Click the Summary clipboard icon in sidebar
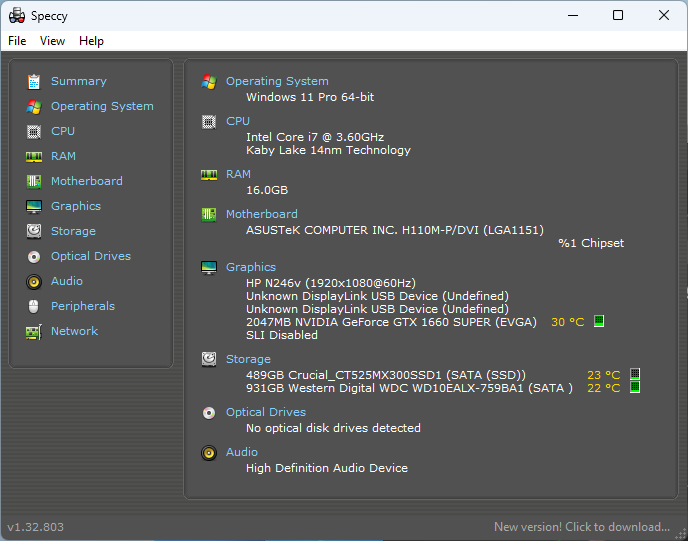The height and width of the screenshot is (541, 688). pos(34,82)
